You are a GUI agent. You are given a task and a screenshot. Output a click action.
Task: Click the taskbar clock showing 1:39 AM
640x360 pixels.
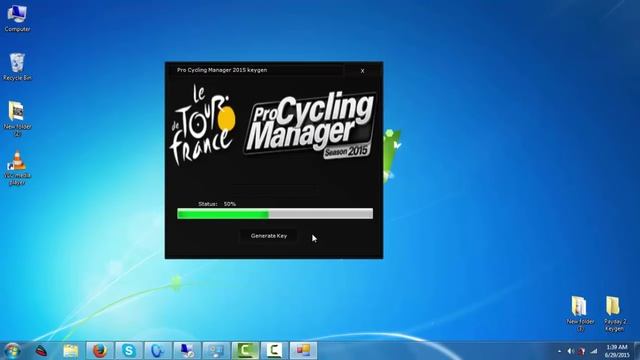(617, 351)
